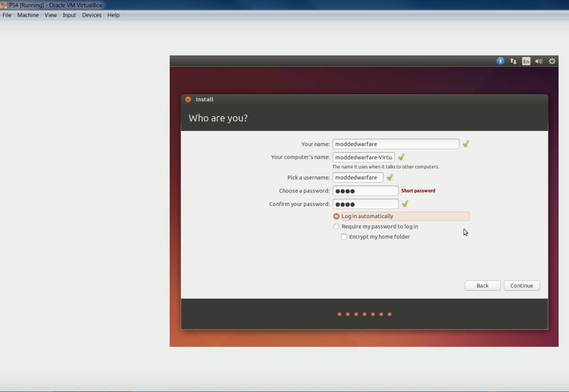Click the 'Confirm your password:' label
This screenshot has width=569, height=392.
pyautogui.click(x=299, y=204)
